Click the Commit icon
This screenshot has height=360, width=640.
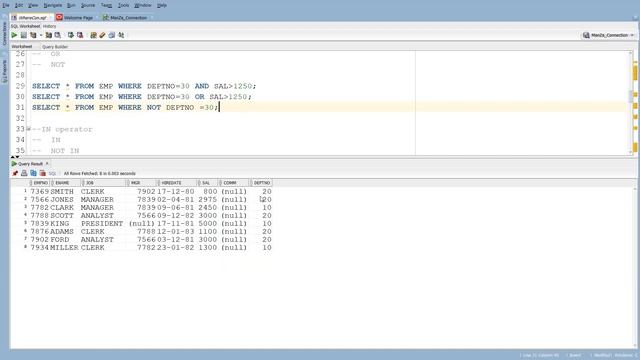(71, 36)
